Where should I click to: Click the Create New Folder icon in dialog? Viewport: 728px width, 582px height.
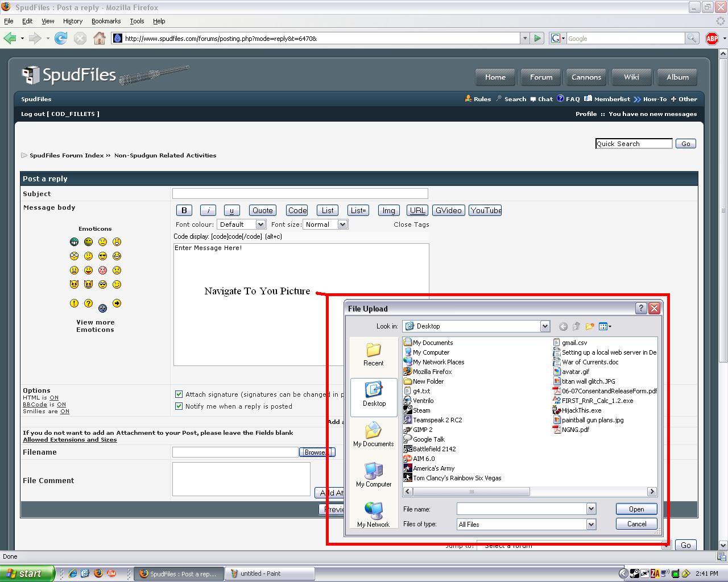click(590, 326)
